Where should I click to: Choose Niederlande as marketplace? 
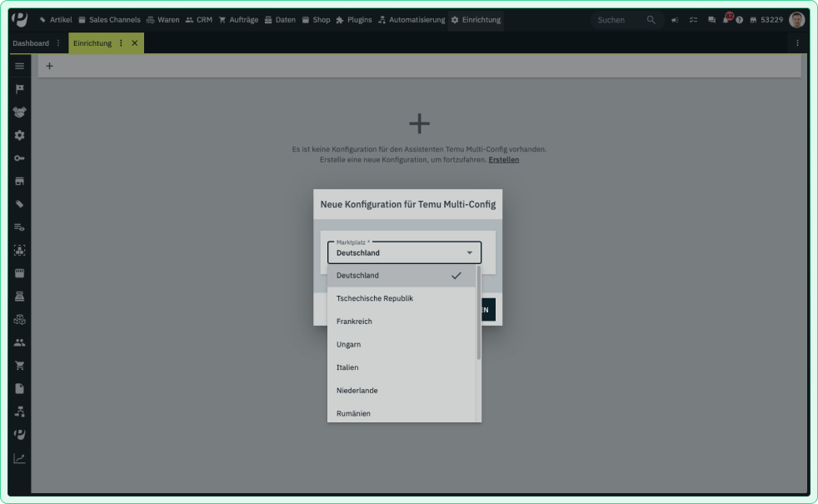[402, 390]
